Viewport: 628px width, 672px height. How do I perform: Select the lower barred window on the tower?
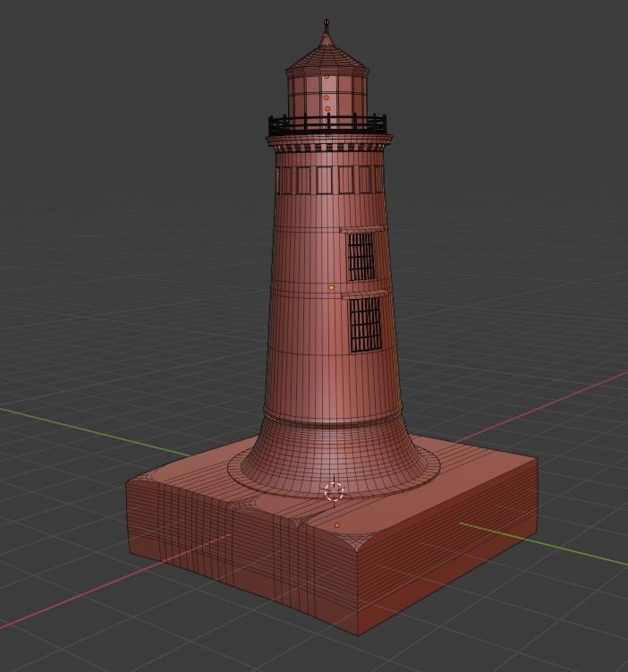(x=365, y=326)
